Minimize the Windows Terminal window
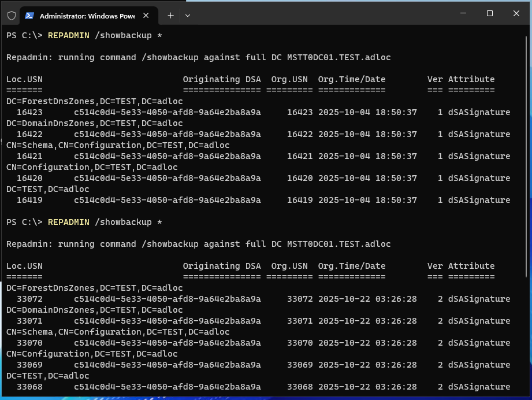The image size is (532, 400). 463,13
